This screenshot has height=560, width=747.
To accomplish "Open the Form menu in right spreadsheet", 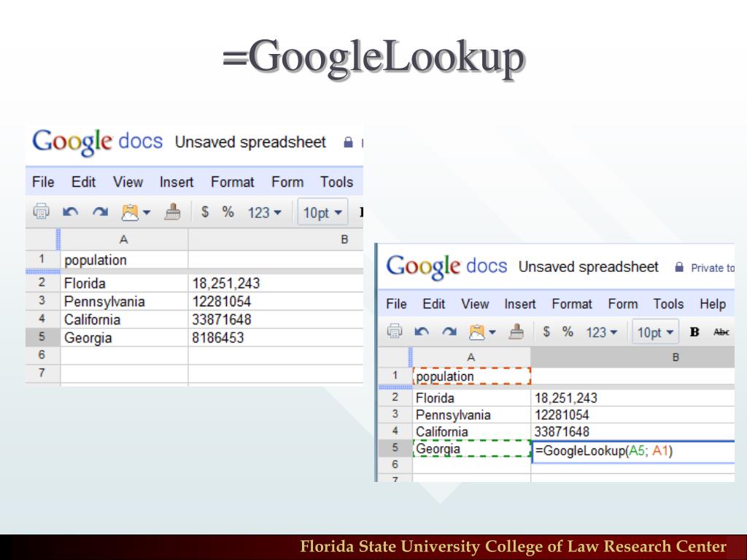I will 623,304.
